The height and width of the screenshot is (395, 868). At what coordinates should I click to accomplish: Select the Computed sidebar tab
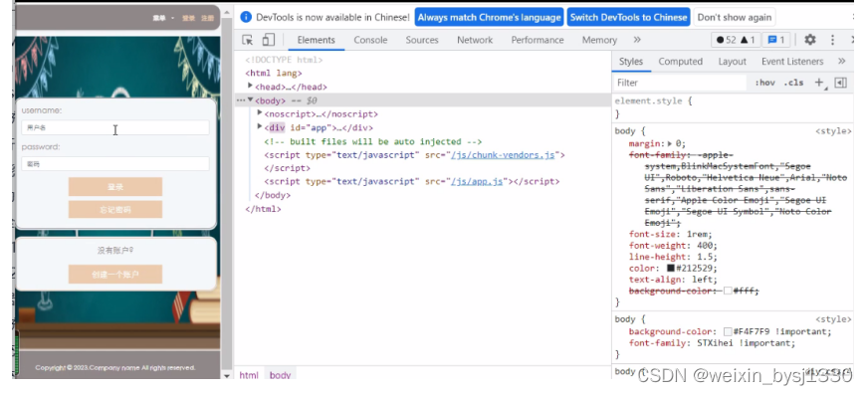(x=680, y=61)
